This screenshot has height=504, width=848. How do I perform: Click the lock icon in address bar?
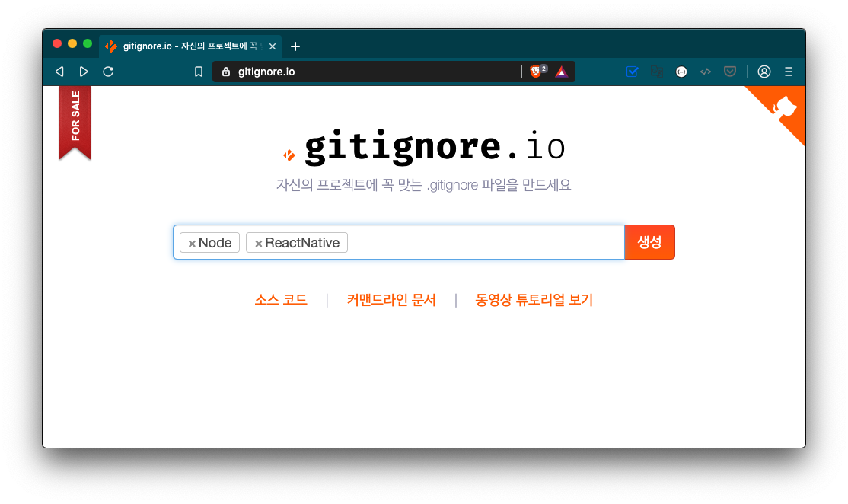pos(226,72)
